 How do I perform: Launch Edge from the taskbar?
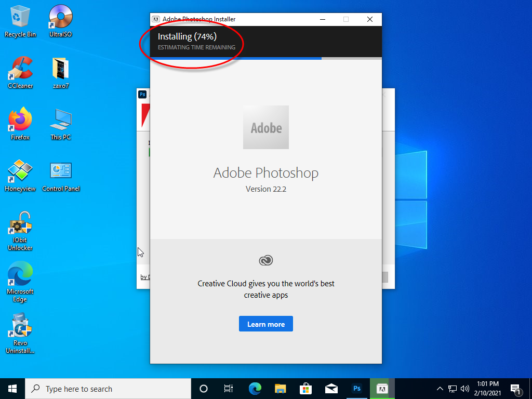tap(255, 389)
